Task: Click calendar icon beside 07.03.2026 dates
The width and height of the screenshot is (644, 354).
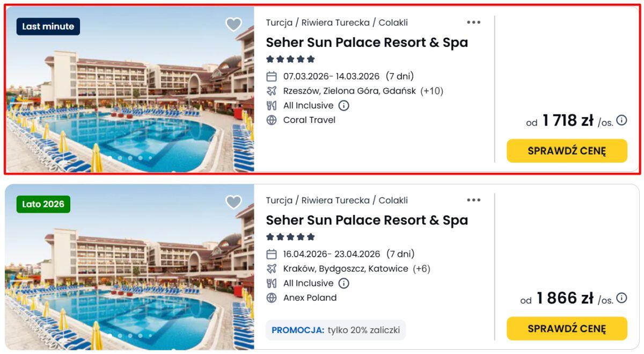Action: (272, 76)
